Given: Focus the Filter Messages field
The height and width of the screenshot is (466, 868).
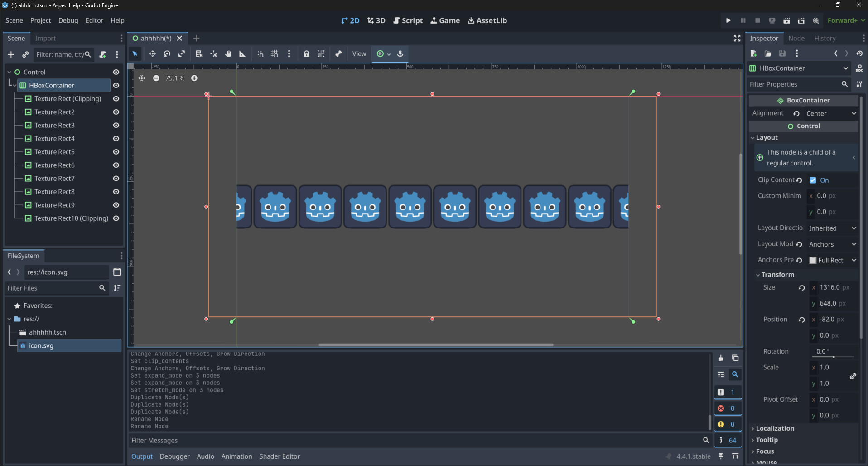Looking at the screenshot, I should point(420,441).
